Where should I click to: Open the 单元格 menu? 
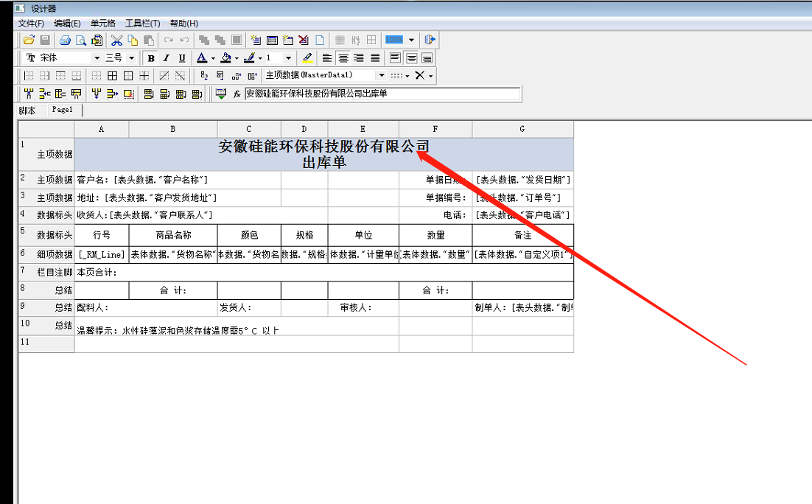(x=103, y=24)
